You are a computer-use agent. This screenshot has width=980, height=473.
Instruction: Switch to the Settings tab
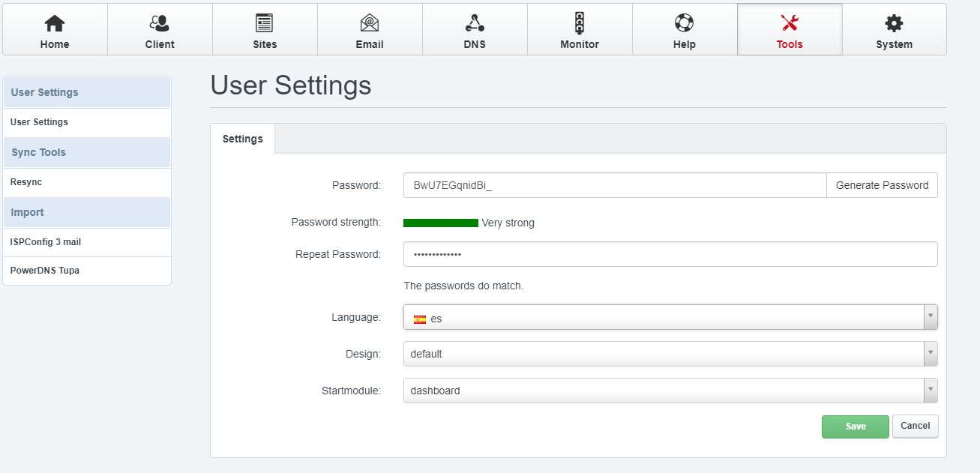(243, 139)
